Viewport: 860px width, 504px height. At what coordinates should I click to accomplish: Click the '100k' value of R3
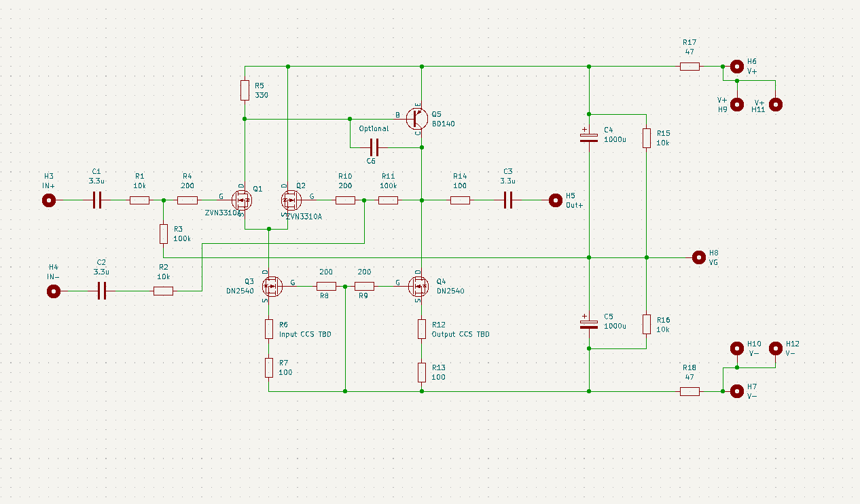(182, 239)
